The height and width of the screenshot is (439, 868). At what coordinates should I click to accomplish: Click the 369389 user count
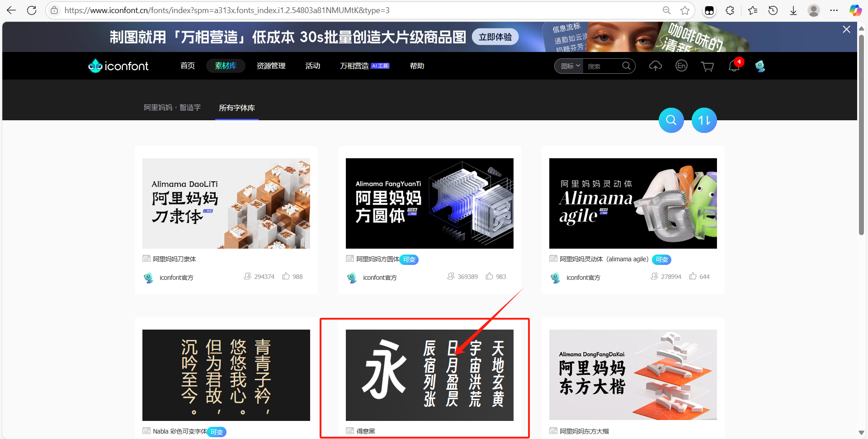coord(467,277)
